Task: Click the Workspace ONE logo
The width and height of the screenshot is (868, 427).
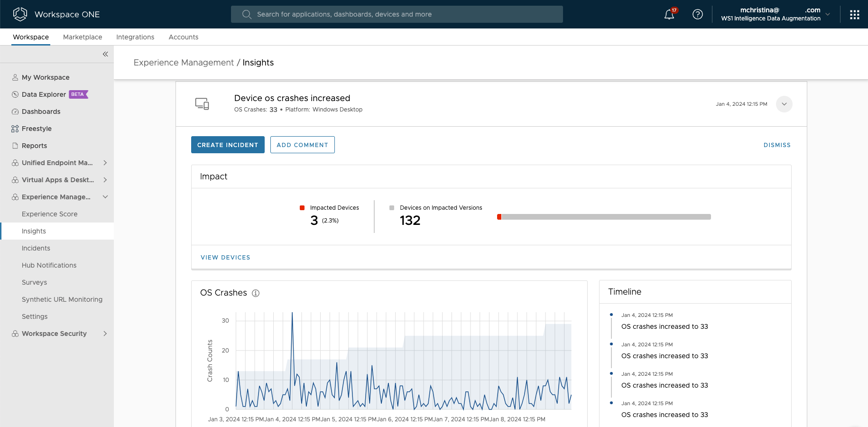Action: pyautogui.click(x=20, y=14)
